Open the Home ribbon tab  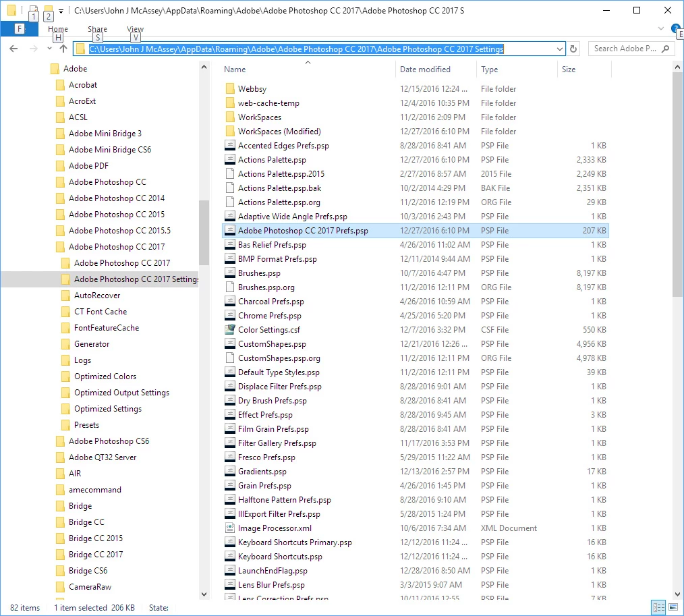coord(58,29)
